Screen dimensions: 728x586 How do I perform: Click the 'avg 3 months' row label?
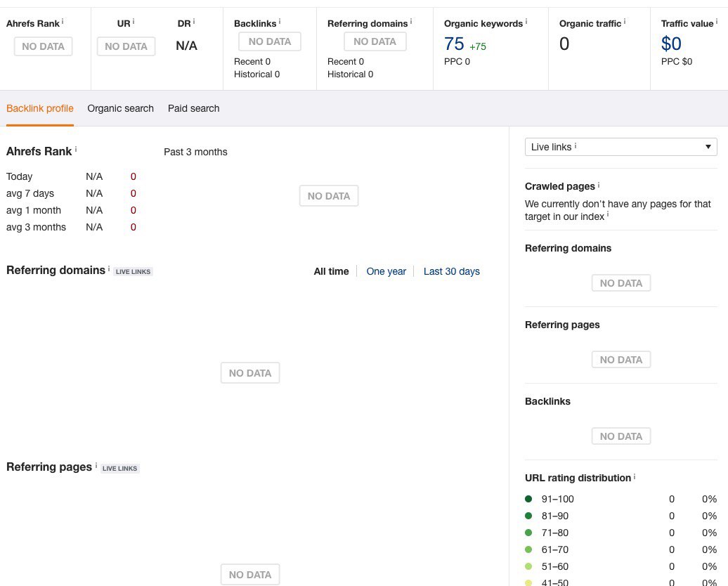(36, 227)
